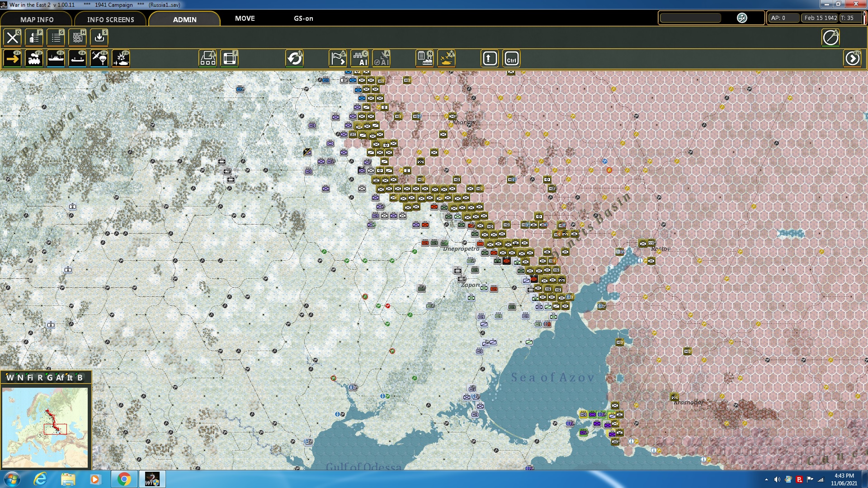Toggle the X air execution icon
The height and width of the screenshot is (488, 868).
(x=446, y=58)
